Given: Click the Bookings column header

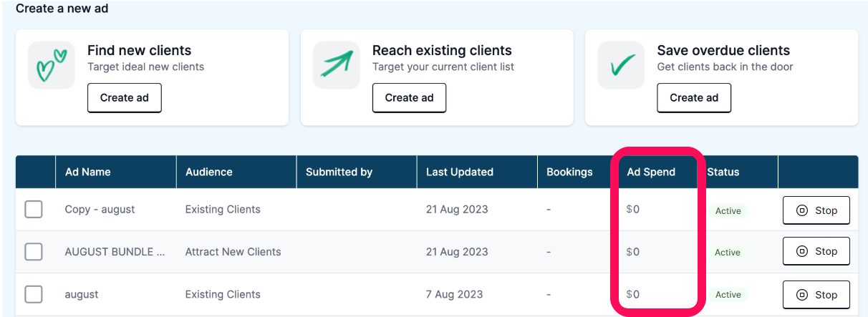Looking at the screenshot, I should click(x=569, y=172).
